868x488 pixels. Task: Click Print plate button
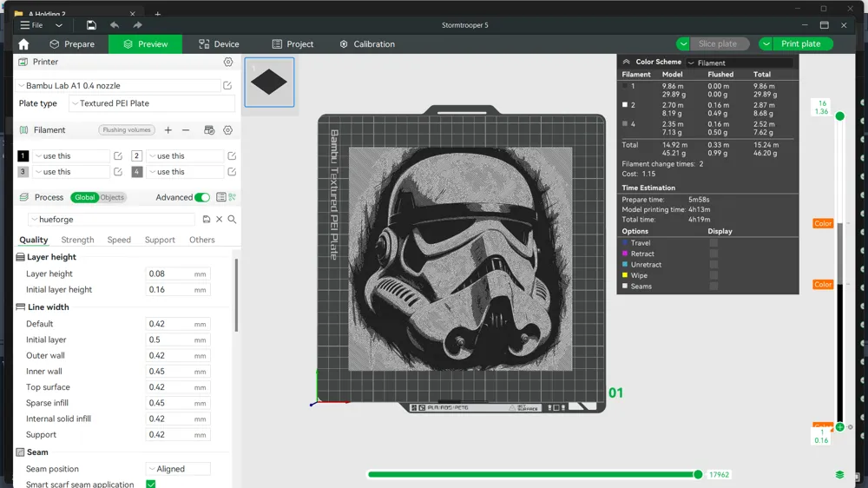800,43
